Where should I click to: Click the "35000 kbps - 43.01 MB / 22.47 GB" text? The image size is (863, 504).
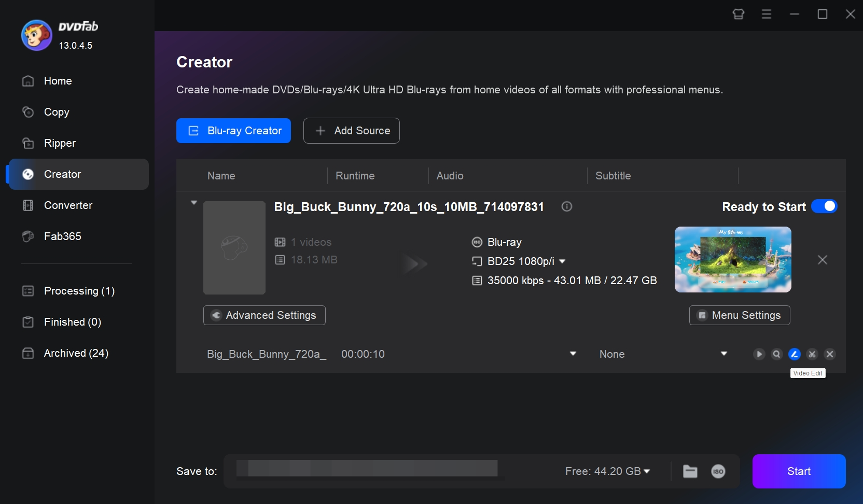point(572,281)
